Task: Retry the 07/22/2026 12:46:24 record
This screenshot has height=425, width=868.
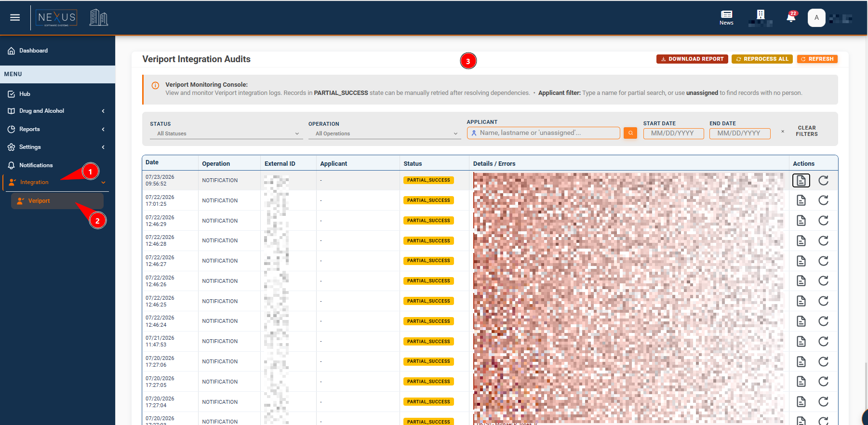Action: click(x=824, y=321)
